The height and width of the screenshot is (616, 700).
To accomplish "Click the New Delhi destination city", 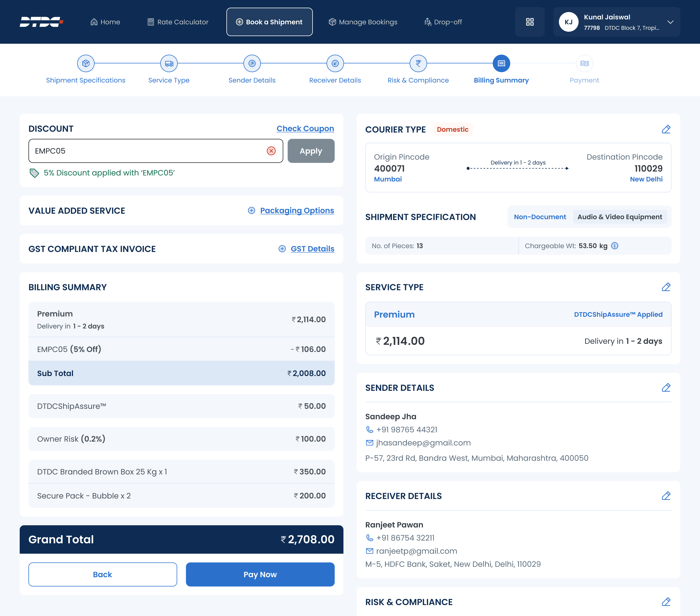I will tap(646, 179).
